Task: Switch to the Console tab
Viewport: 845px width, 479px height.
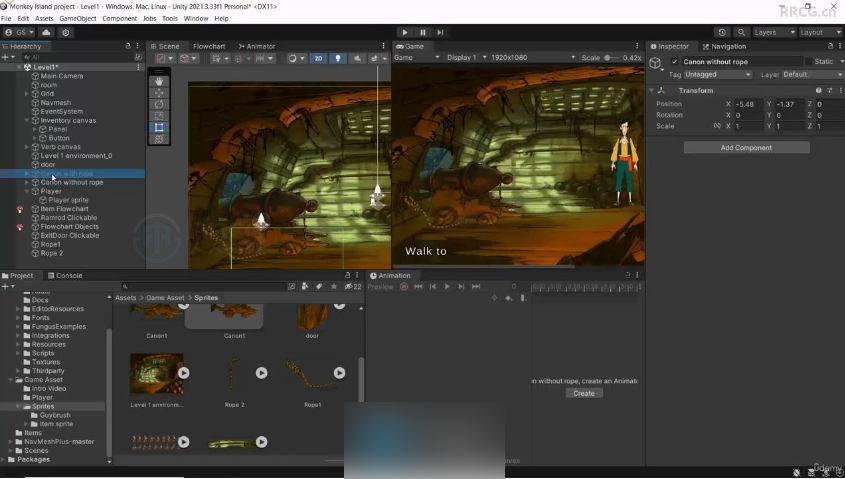Action: [x=65, y=275]
